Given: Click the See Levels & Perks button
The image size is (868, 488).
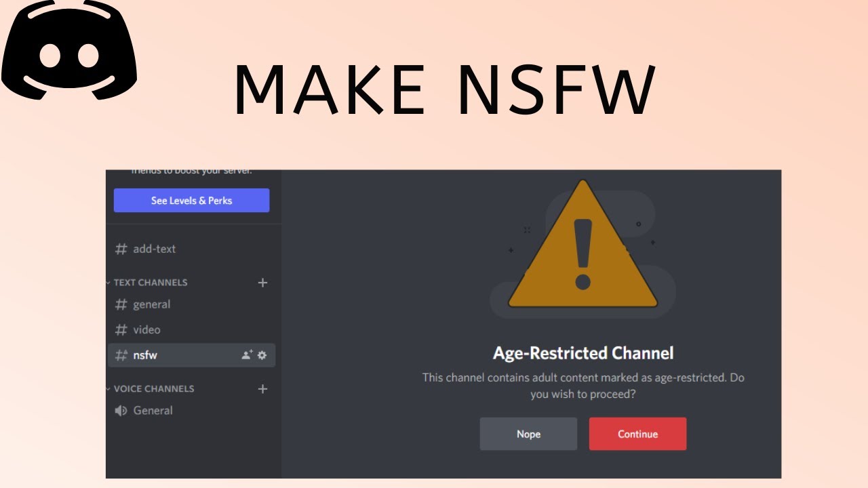Looking at the screenshot, I should click(191, 201).
